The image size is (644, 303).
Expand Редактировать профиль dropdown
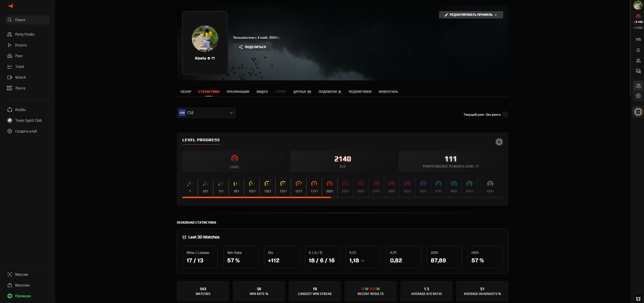coord(471,15)
